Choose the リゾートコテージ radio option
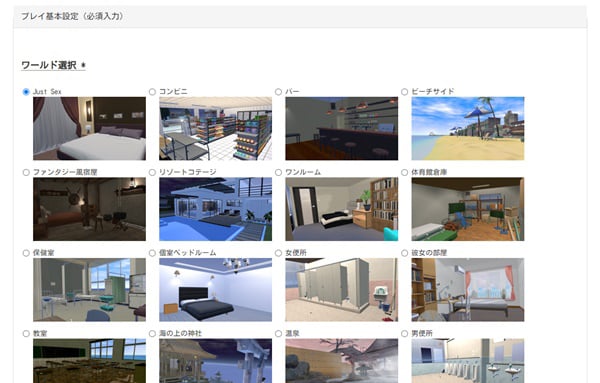This screenshot has width=600, height=383. (152, 173)
